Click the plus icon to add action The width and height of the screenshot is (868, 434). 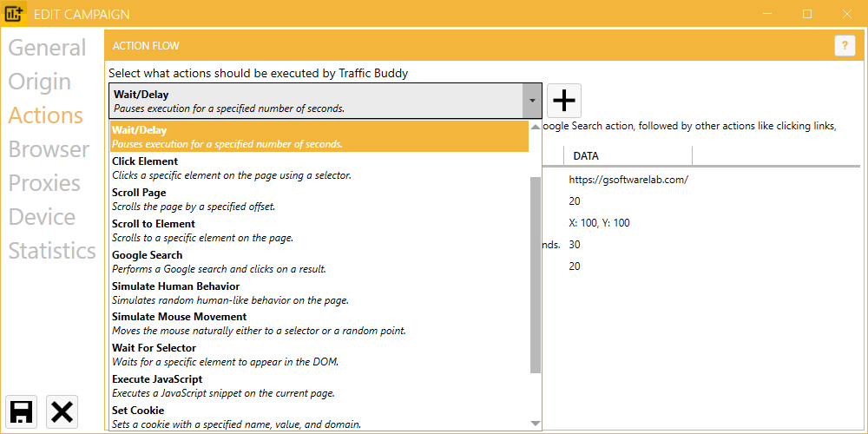click(564, 101)
